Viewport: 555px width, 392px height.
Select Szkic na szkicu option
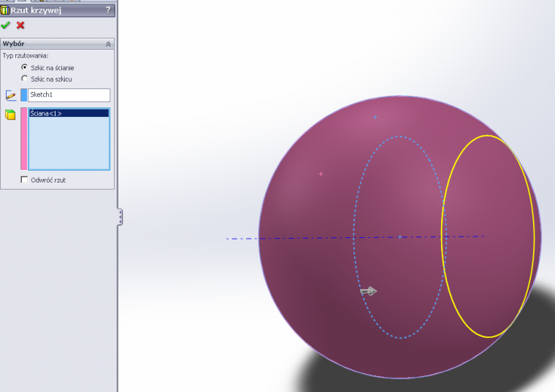(x=24, y=79)
